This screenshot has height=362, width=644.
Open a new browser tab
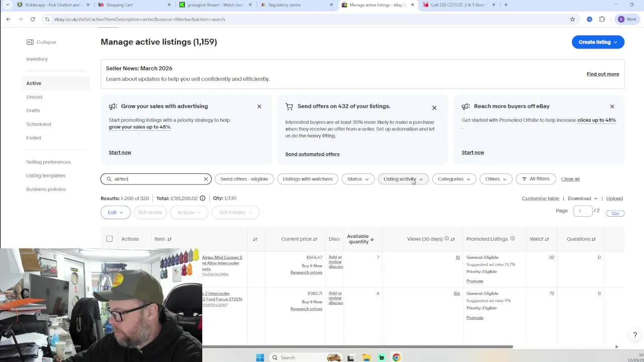pos(506,5)
